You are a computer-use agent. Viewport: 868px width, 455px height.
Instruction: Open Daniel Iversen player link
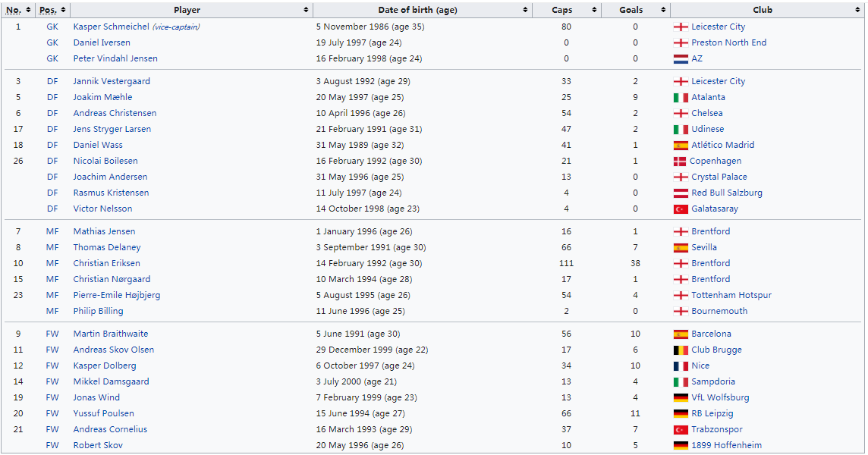click(x=102, y=42)
